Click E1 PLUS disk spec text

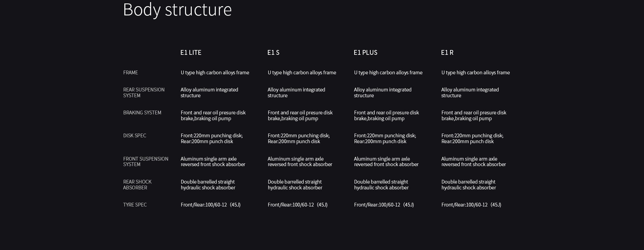tap(385, 138)
